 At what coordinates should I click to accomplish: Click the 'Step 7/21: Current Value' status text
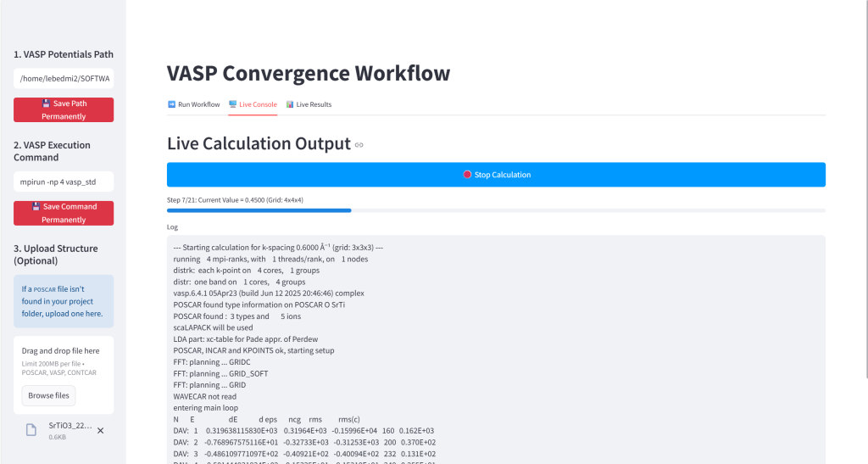236,200
